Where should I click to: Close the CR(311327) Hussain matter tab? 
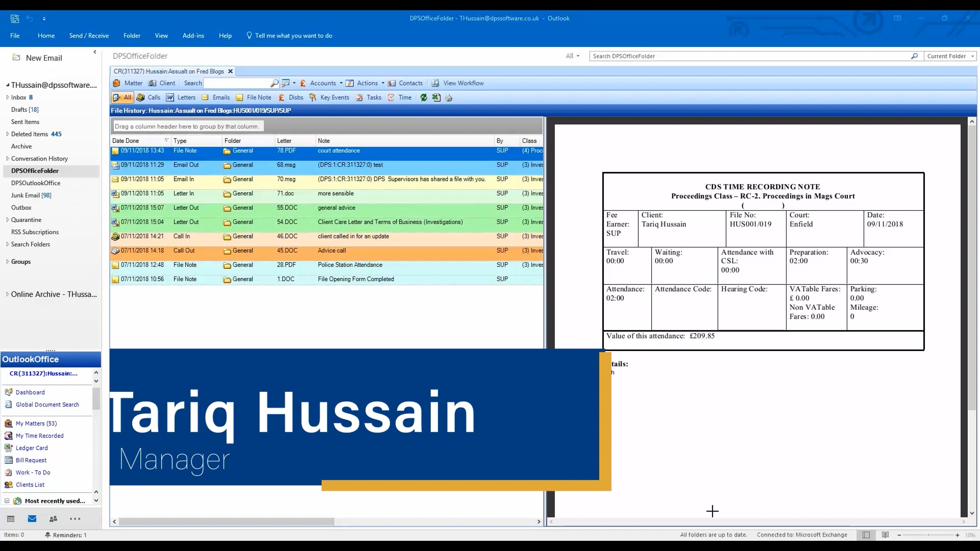coord(230,71)
